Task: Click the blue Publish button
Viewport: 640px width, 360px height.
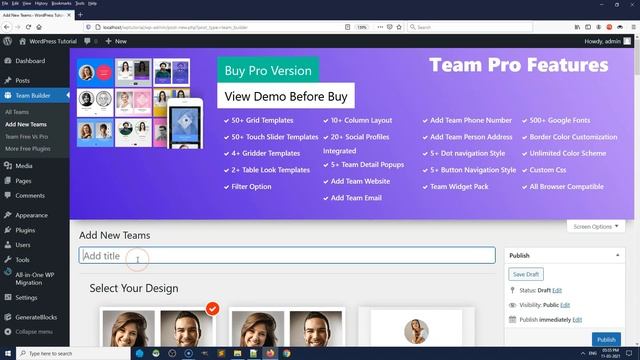Action: tap(606, 339)
